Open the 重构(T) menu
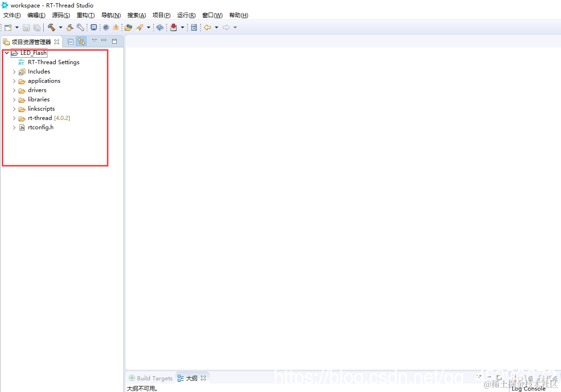Viewport: 561px width, 392px height. click(x=86, y=15)
